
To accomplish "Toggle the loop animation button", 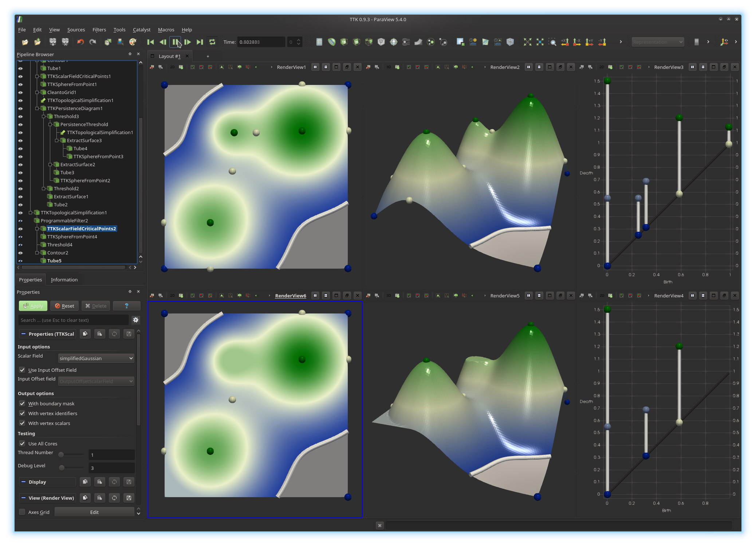I will tap(212, 42).
